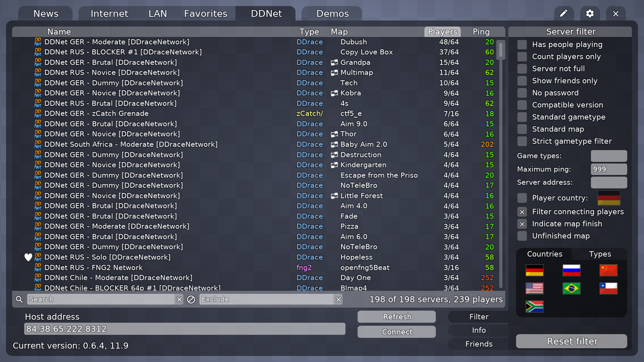The image size is (644, 362).
Task: Select DDNet RUS BLOCKER #1 server row
Action: tap(255, 52)
